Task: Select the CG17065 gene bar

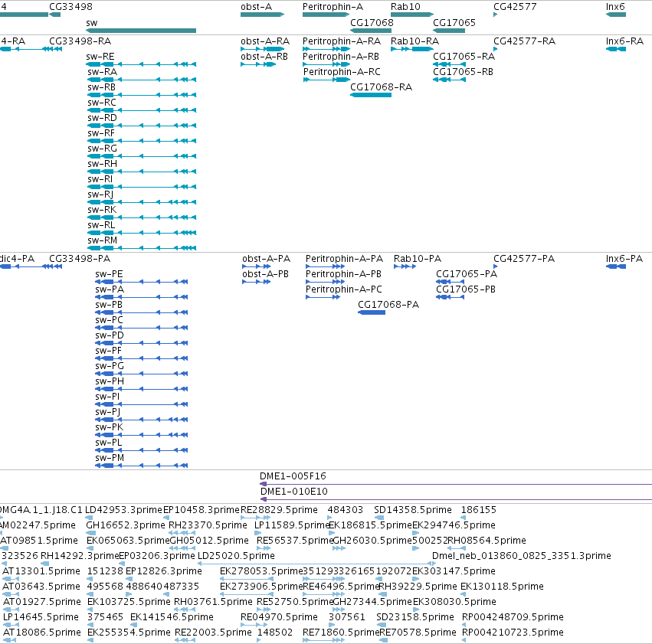Action: click(449, 31)
